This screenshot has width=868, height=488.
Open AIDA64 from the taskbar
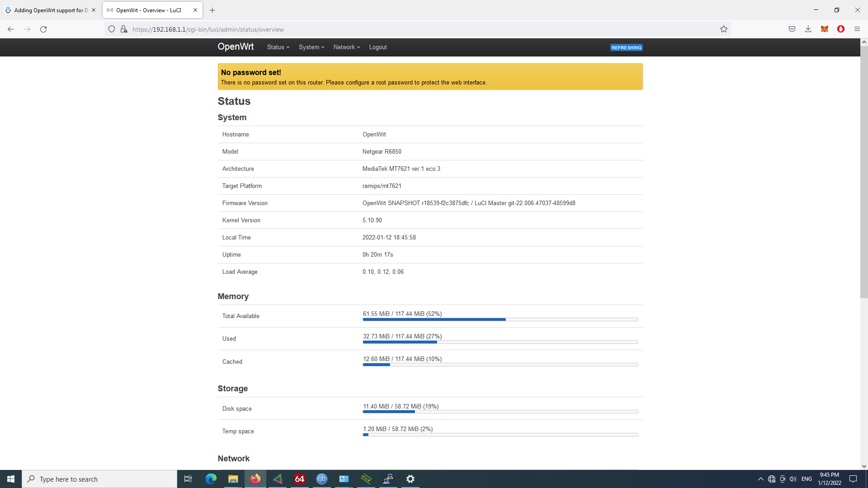tap(299, 479)
